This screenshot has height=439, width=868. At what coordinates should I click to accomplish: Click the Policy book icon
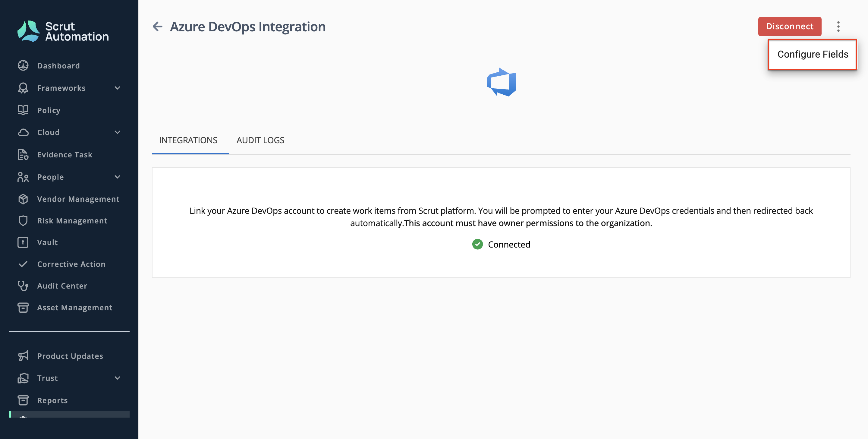coord(23,110)
